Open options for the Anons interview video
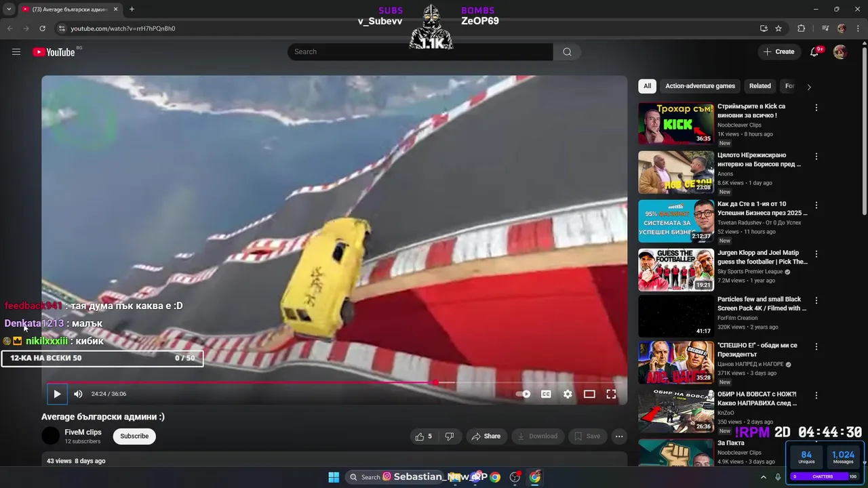Viewport: 868px width, 488px height. pyautogui.click(x=816, y=157)
